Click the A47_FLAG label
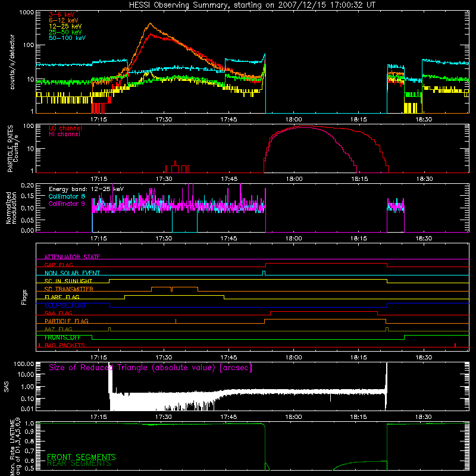Viewport: 476px width, 476px height. (x=58, y=329)
